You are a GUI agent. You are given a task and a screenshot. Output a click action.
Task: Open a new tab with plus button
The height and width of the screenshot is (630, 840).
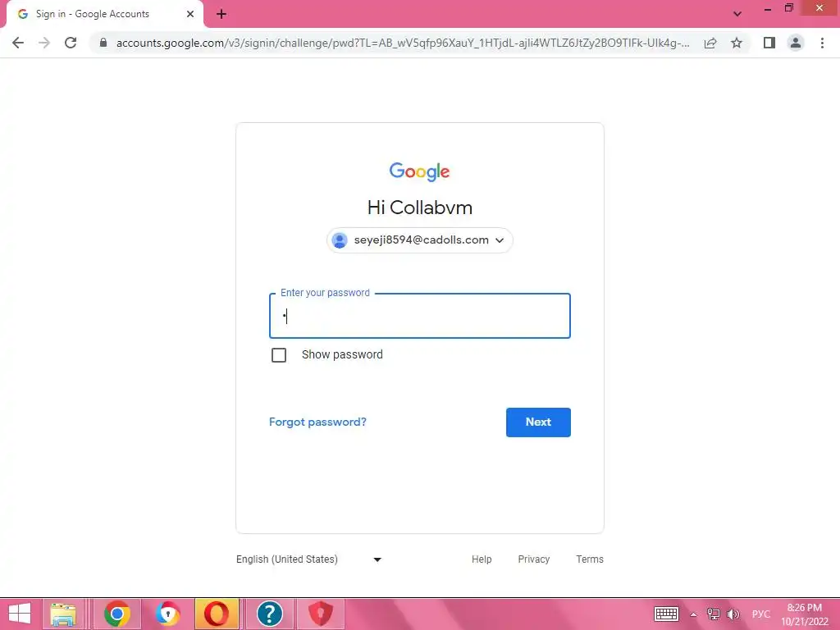point(221,14)
